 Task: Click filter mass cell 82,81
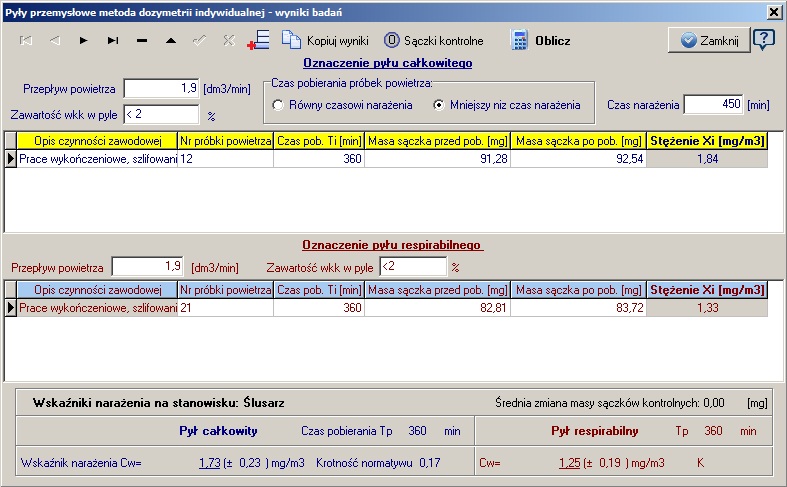(x=438, y=308)
